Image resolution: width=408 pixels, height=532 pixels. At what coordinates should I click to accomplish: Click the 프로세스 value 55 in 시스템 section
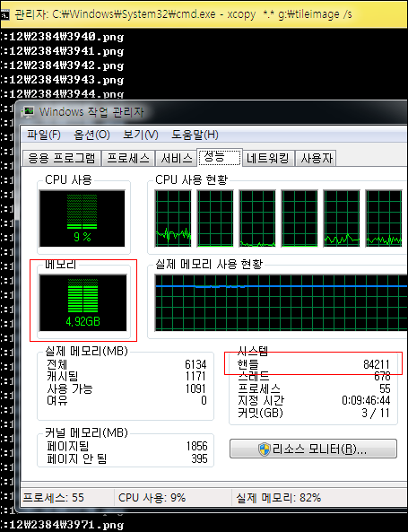click(x=385, y=388)
